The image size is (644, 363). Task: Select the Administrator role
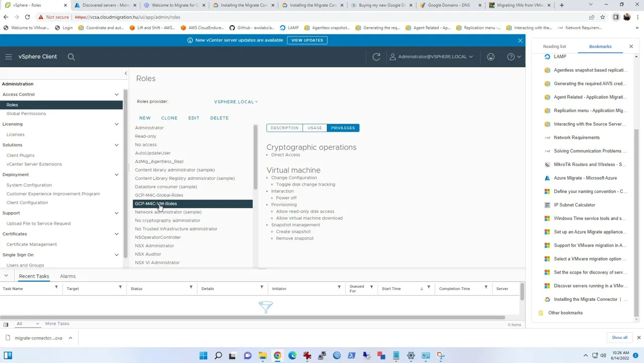click(149, 128)
